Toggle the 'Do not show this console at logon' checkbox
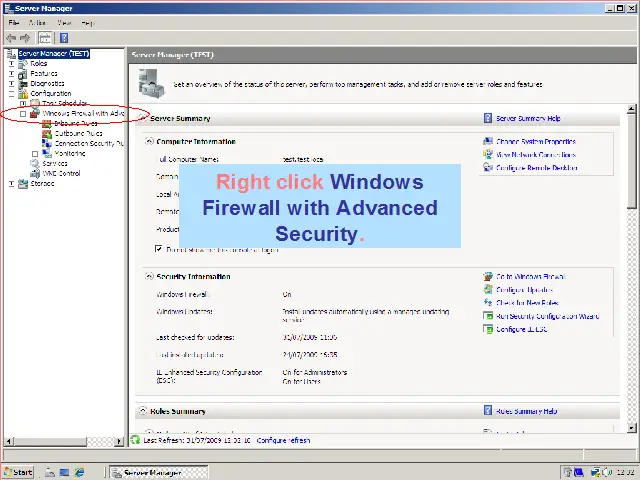640x480 pixels. pos(159,249)
